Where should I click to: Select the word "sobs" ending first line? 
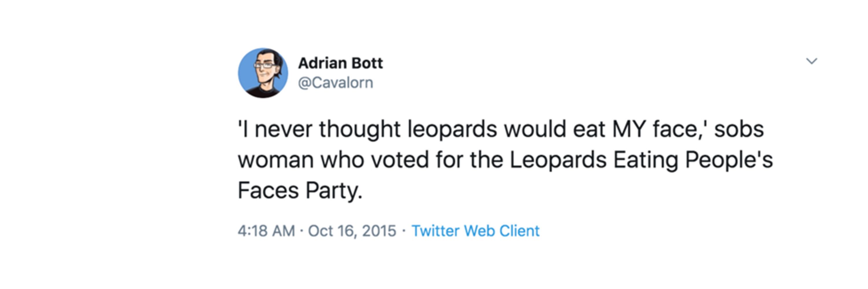pyautogui.click(x=739, y=129)
